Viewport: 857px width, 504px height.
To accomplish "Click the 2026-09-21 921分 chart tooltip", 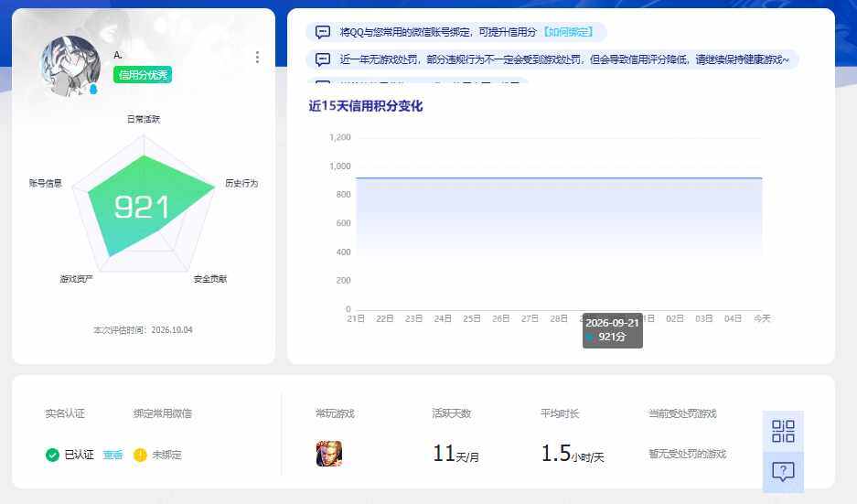I will click(613, 330).
